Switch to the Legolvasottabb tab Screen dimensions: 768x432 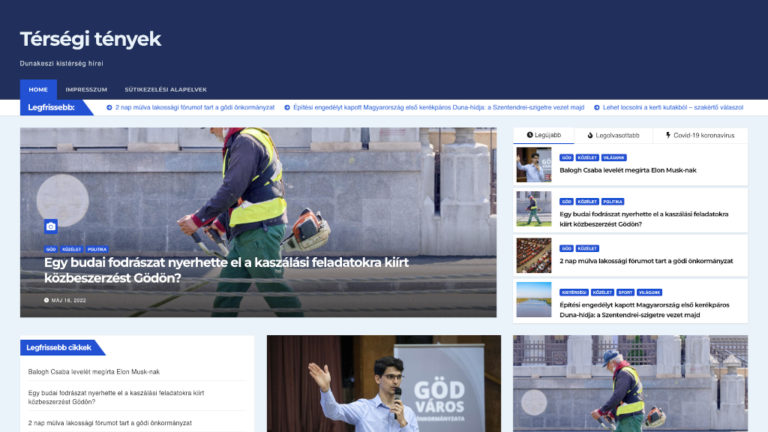click(x=613, y=135)
